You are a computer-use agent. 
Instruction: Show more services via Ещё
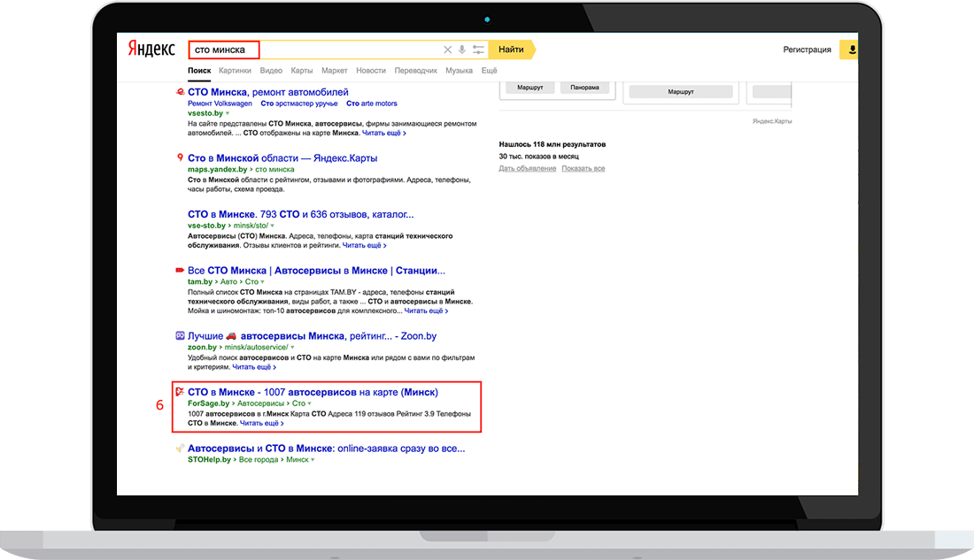[489, 71]
